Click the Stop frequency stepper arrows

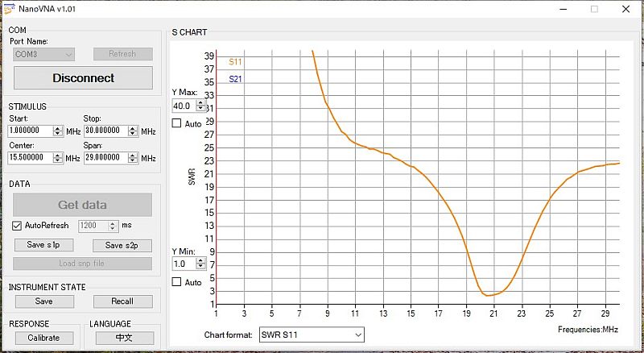pyautogui.click(x=134, y=131)
